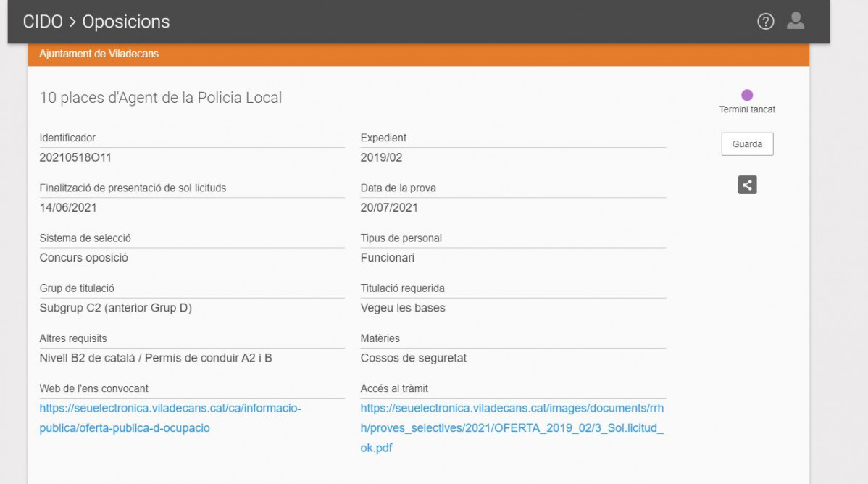Save the listing with the Guarda button
868x484 pixels.
(747, 144)
